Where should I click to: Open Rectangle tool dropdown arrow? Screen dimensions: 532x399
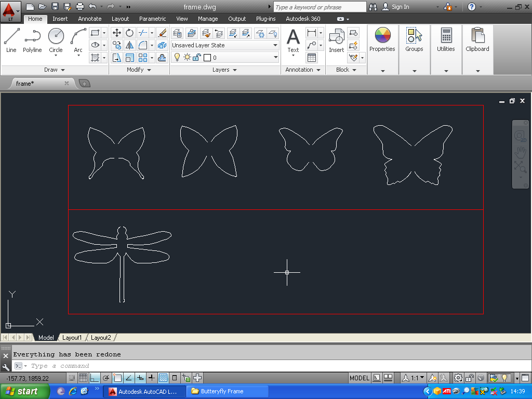(104, 33)
